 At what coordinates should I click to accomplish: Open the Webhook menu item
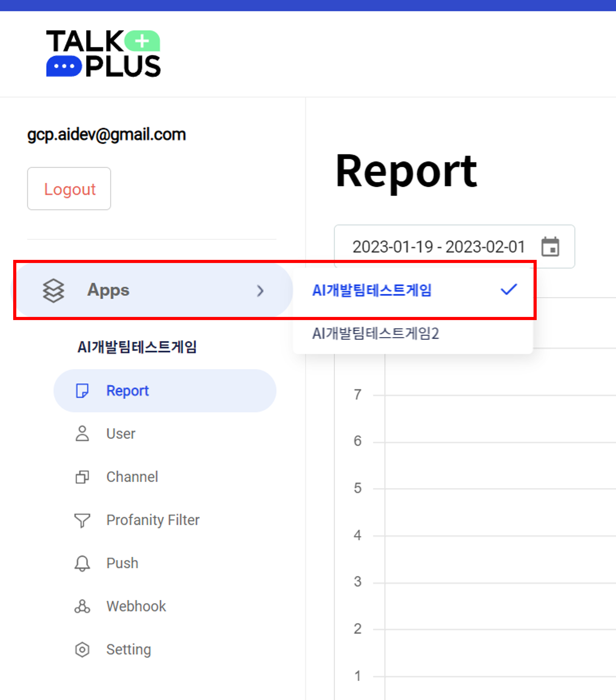pyautogui.click(x=165, y=606)
